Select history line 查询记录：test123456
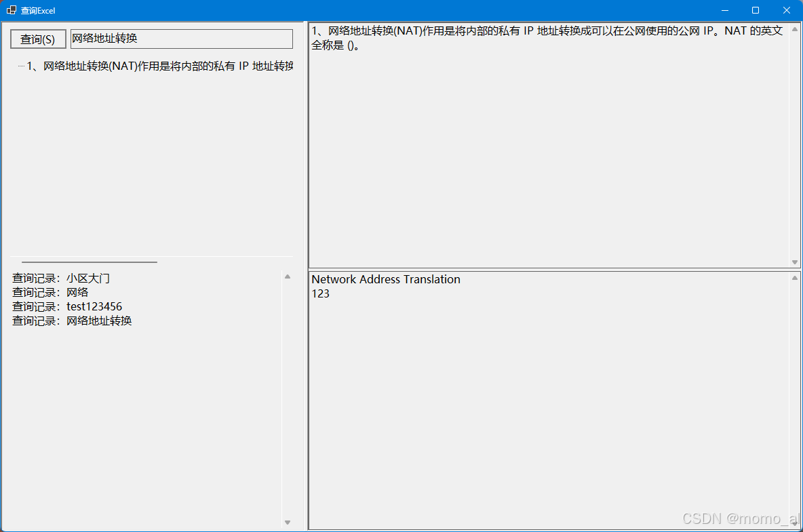 click(x=67, y=306)
